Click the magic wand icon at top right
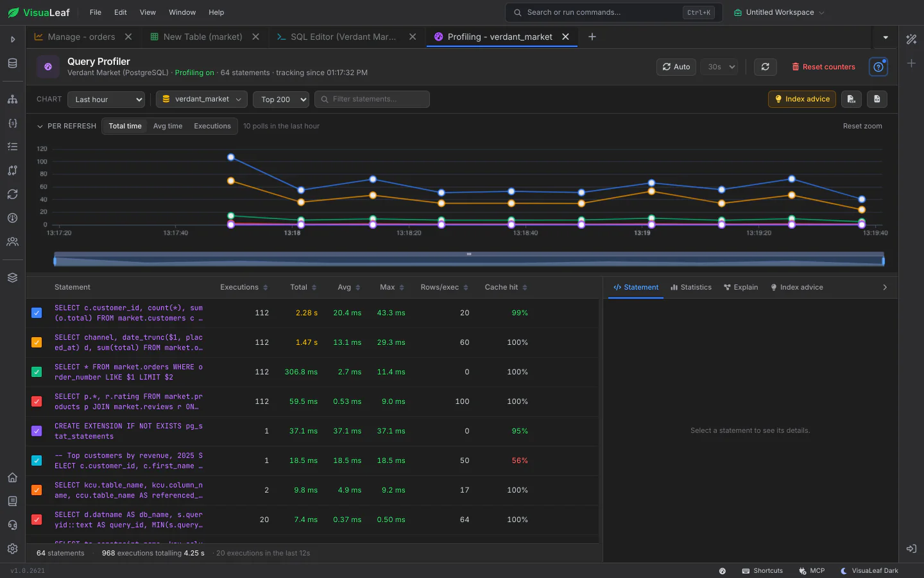The width and height of the screenshot is (924, 578). (911, 39)
